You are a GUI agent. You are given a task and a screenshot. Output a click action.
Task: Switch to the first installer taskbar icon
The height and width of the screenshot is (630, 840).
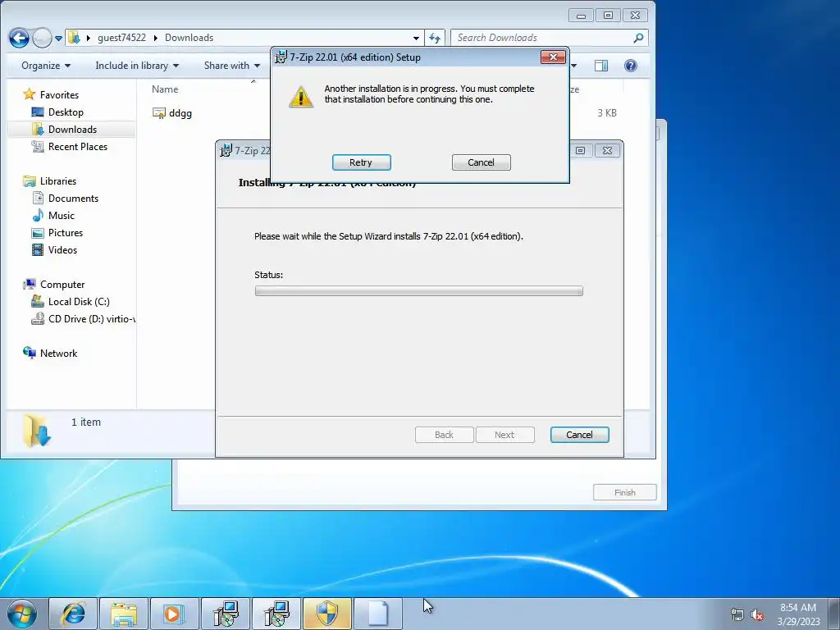[225, 614]
